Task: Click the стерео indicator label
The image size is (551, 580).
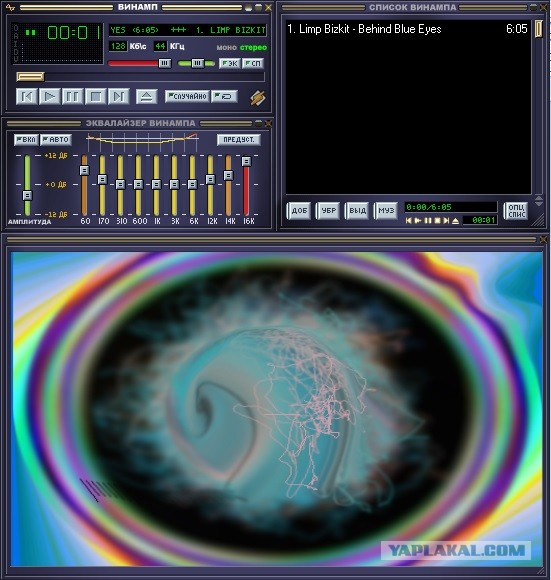Action: [x=253, y=48]
